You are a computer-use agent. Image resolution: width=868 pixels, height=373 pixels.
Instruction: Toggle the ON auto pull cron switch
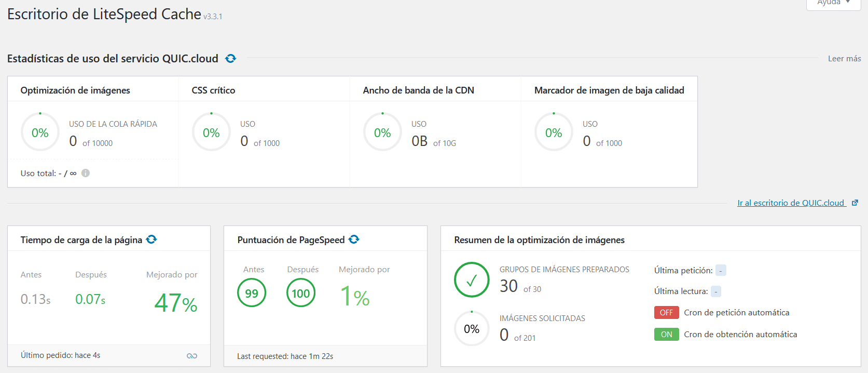tap(666, 335)
